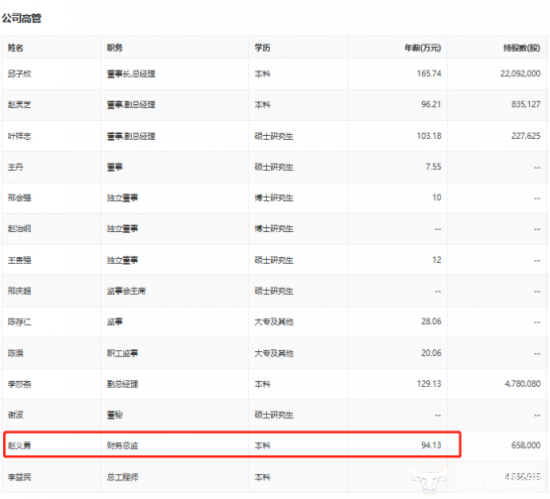Image resolution: width=550 pixels, height=499 pixels.
Task: Click the 职工监事 position cell
Action: [122, 353]
